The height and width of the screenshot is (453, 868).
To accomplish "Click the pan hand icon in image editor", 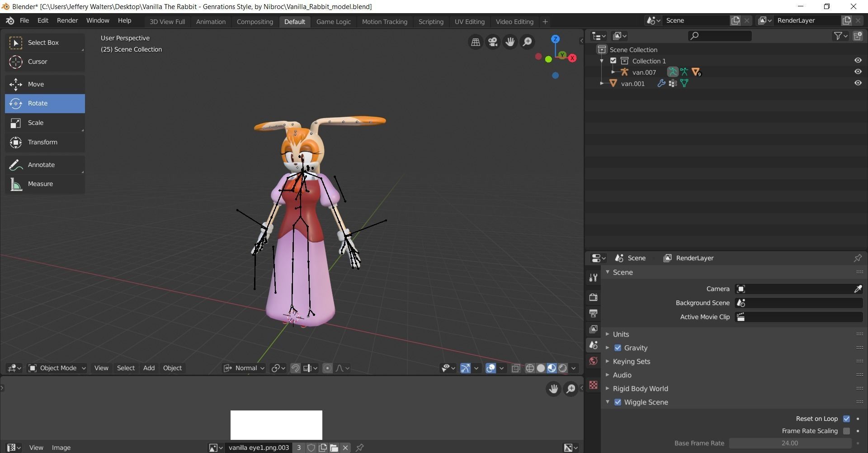I will coord(553,389).
